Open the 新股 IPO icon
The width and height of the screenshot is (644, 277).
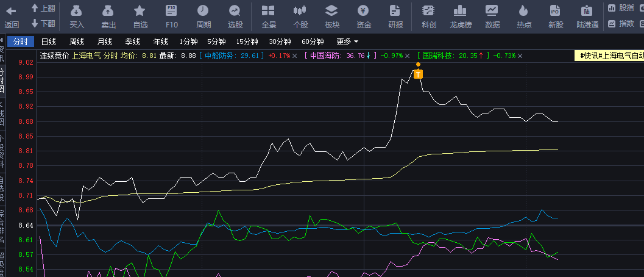click(555, 11)
